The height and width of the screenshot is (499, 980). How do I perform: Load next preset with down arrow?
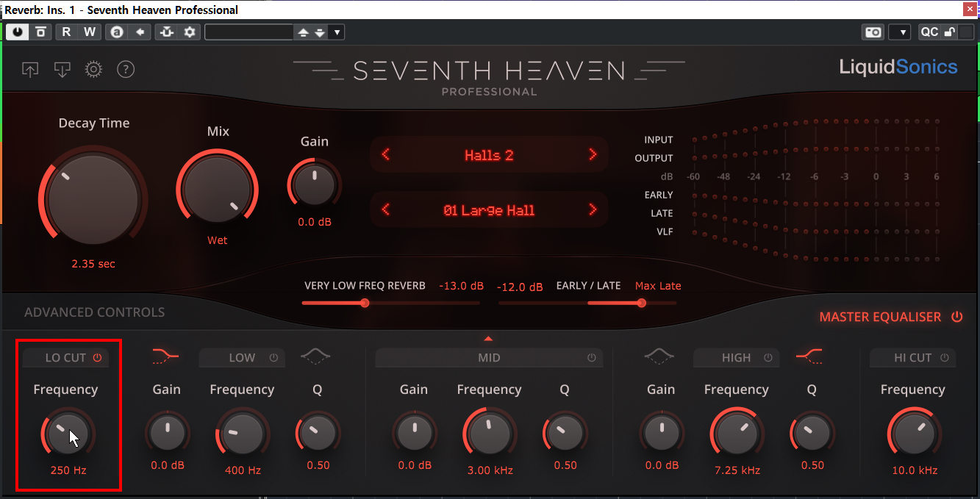tap(320, 32)
